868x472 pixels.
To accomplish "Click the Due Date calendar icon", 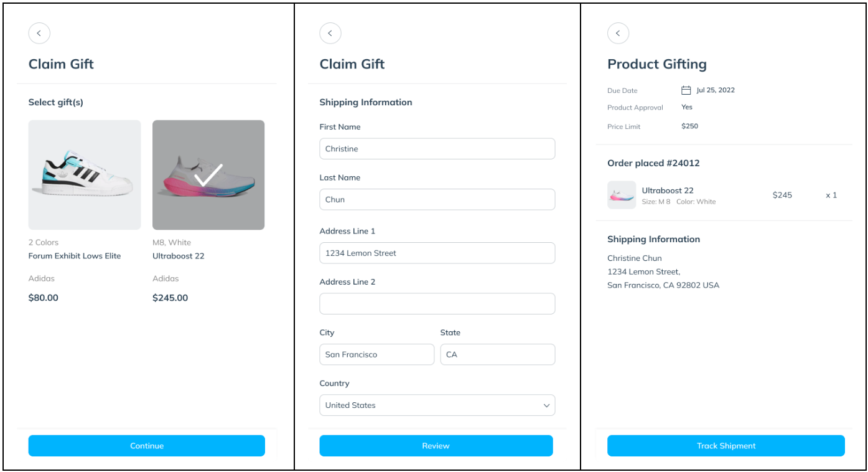I will [686, 90].
